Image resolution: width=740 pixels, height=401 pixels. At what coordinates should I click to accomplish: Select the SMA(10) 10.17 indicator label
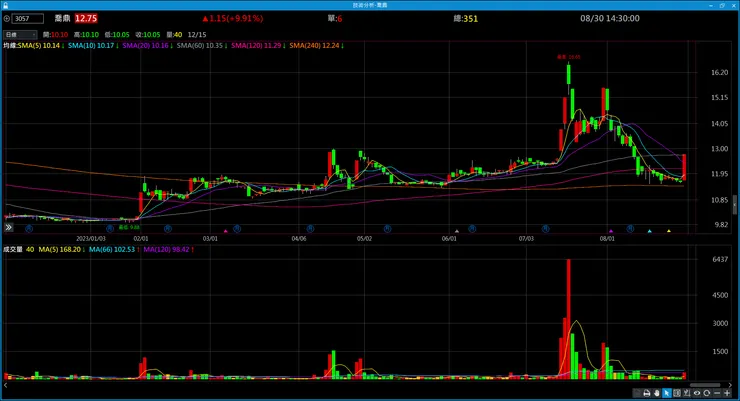93,46
